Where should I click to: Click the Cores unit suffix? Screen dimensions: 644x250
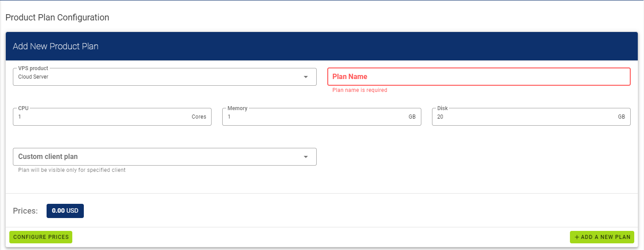pyautogui.click(x=199, y=117)
